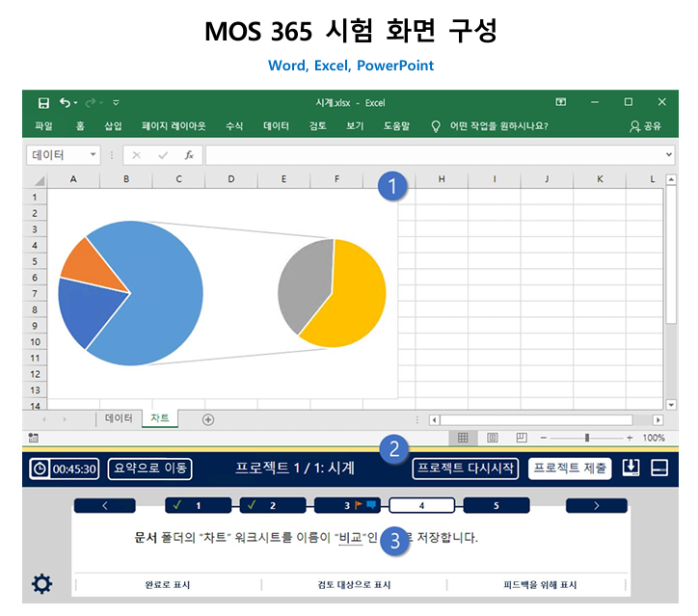Click the 100% zoom level
This screenshot has width=698, height=616.
tap(654, 438)
